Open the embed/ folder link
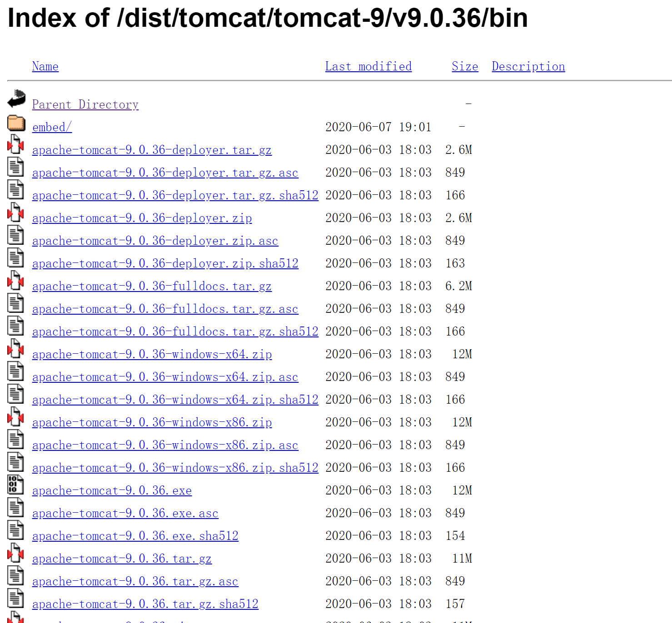This screenshot has height=623, width=672. tap(52, 128)
